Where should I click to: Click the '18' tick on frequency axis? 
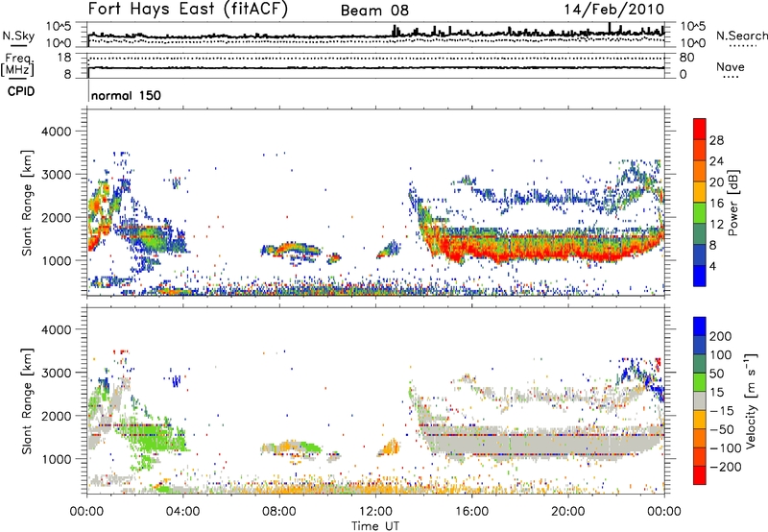click(64, 58)
